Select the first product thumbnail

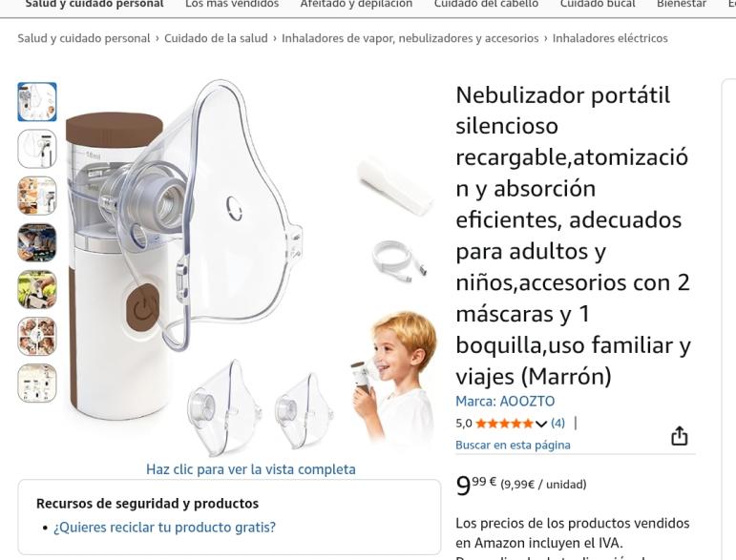tap(37, 102)
